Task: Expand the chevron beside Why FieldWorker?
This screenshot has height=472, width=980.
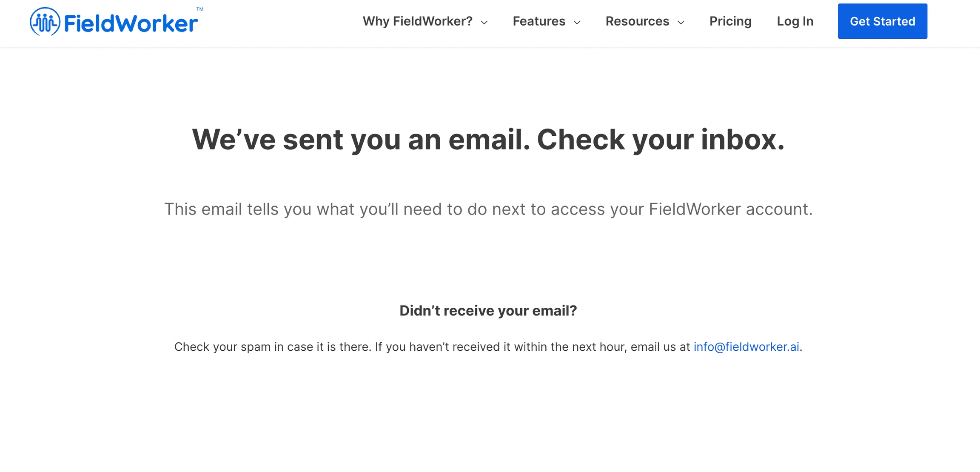Action: [484, 22]
